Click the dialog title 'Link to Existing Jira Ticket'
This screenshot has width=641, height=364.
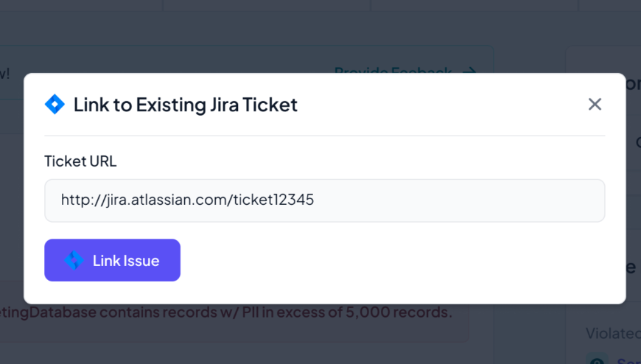tap(185, 105)
